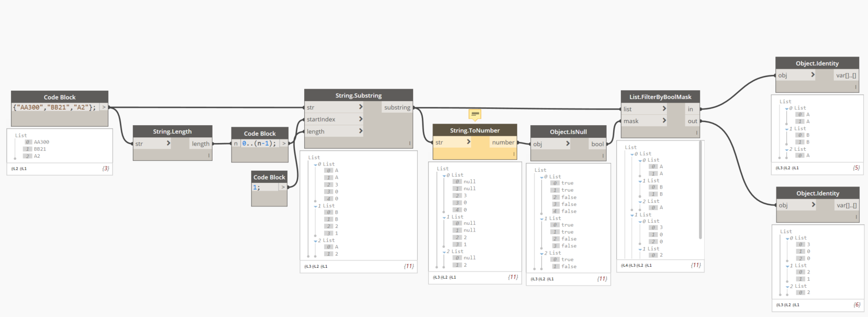Select the String.Length node title

click(172, 132)
